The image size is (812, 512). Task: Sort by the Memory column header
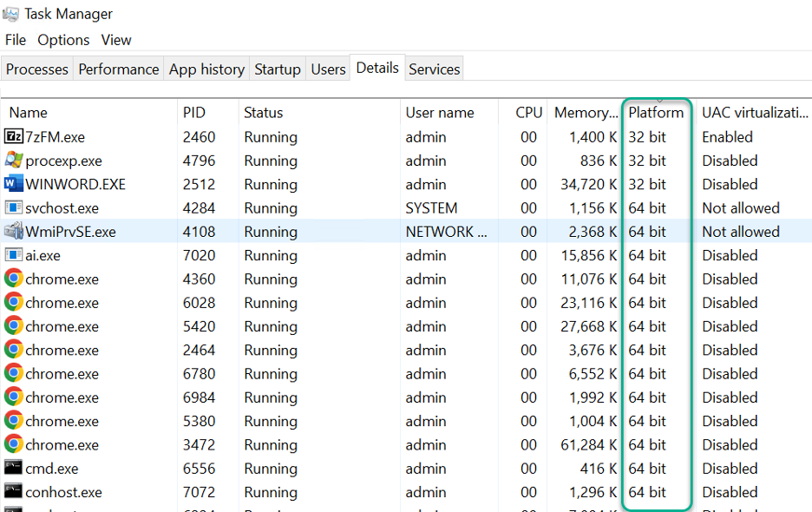pos(585,113)
